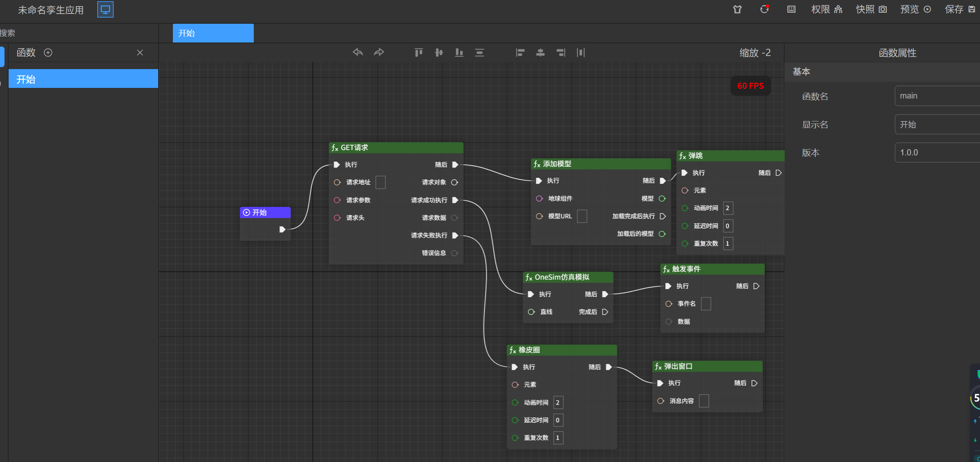Align selected nodes to left edge
The width and height of the screenshot is (980, 462).
520,52
